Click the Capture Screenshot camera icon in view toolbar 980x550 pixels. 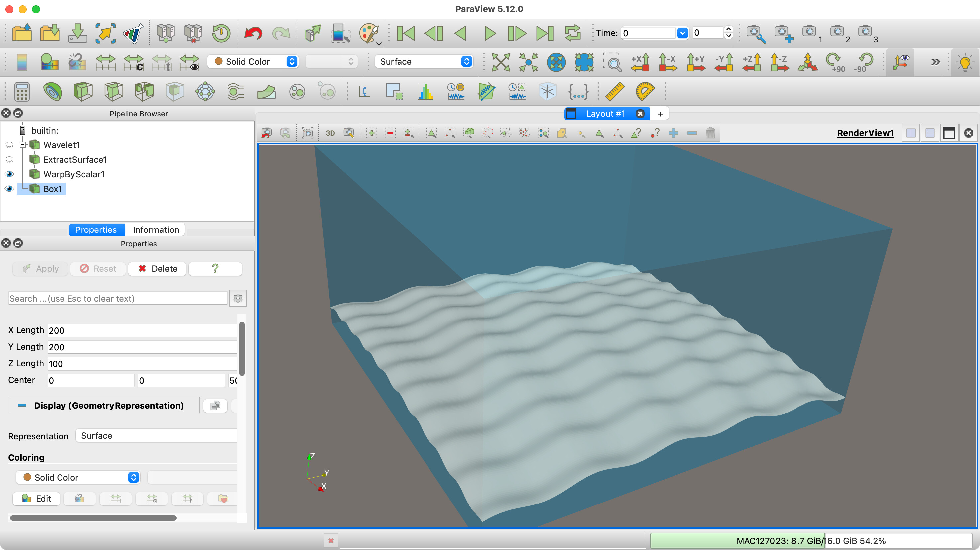coord(307,133)
